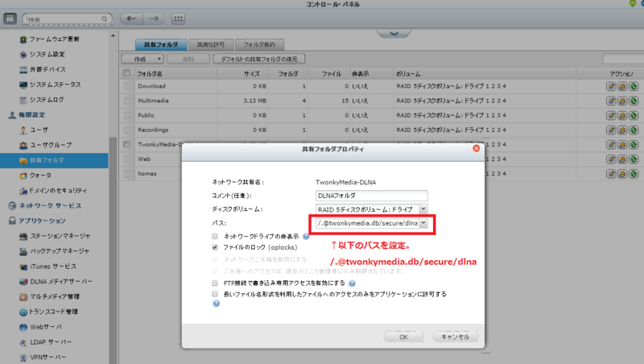Screen dimensions: 644x364
Task: Open トランスコード管理 in the sidebar
Action: coord(48,312)
